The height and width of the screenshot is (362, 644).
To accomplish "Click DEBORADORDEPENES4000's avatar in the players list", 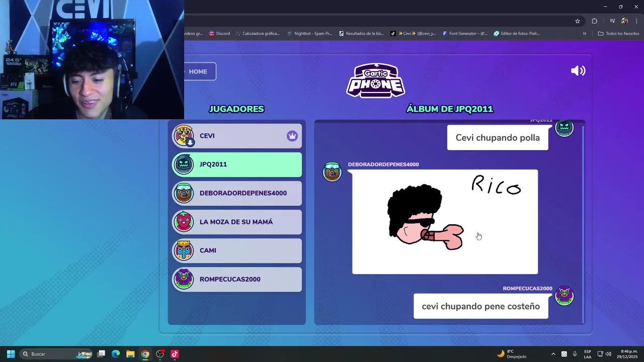I will pyautogui.click(x=184, y=193).
